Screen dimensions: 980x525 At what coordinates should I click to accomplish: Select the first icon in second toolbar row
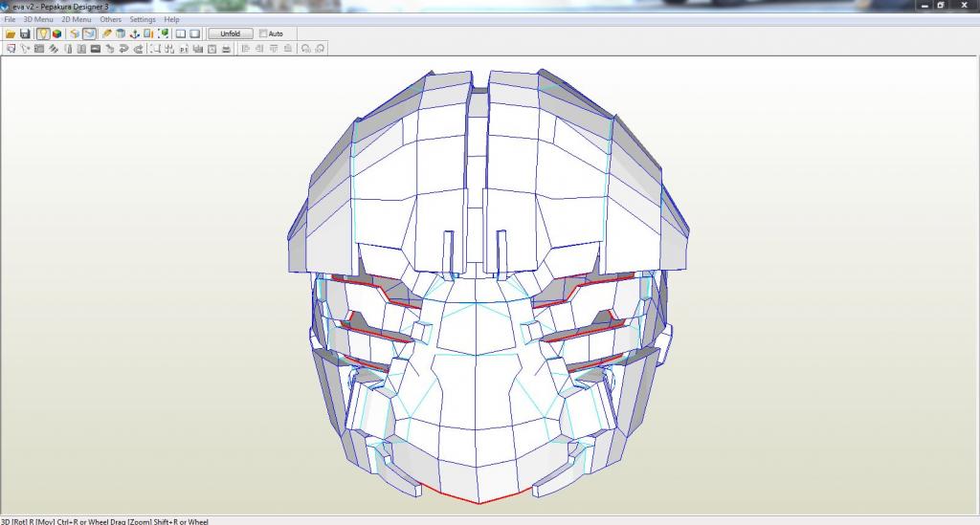point(11,49)
